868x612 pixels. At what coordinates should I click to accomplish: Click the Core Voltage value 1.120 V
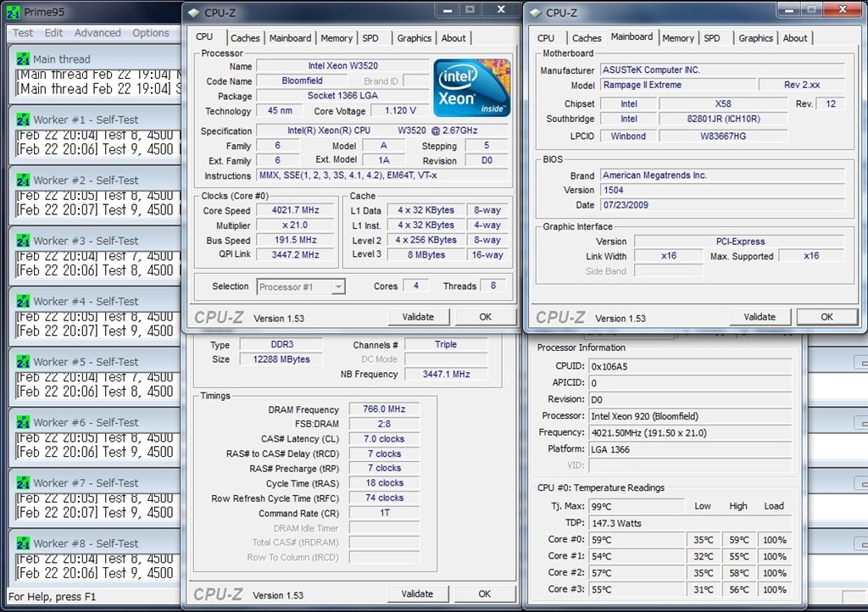pos(400,111)
